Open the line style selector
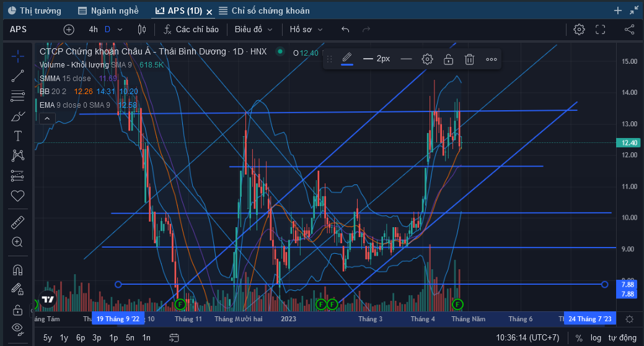Viewport: 644px width, 346px height. click(406, 59)
